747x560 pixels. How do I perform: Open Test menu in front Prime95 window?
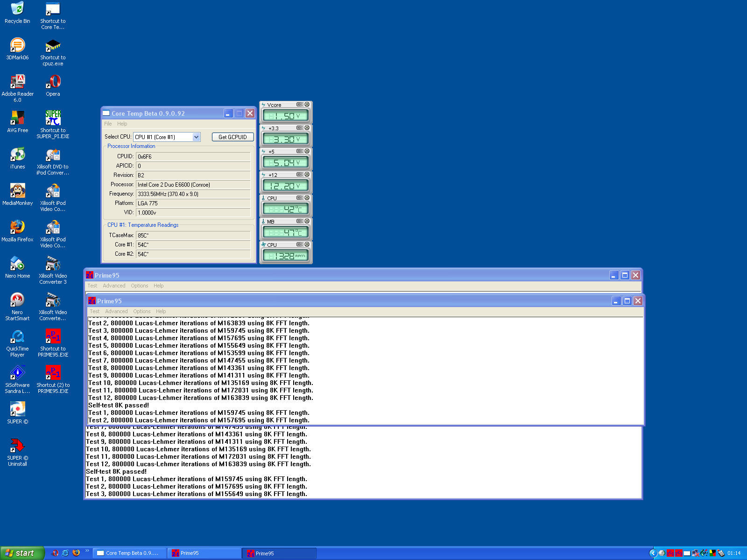(x=95, y=311)
